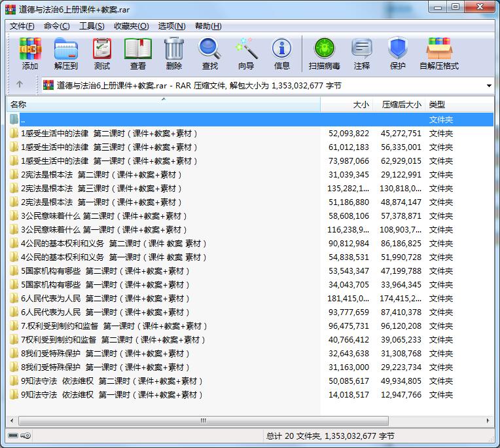Click folder icon of 7.权利受到制约和监督 第一课时
Viewport: 500px width, 448px height.
(14, 326)
